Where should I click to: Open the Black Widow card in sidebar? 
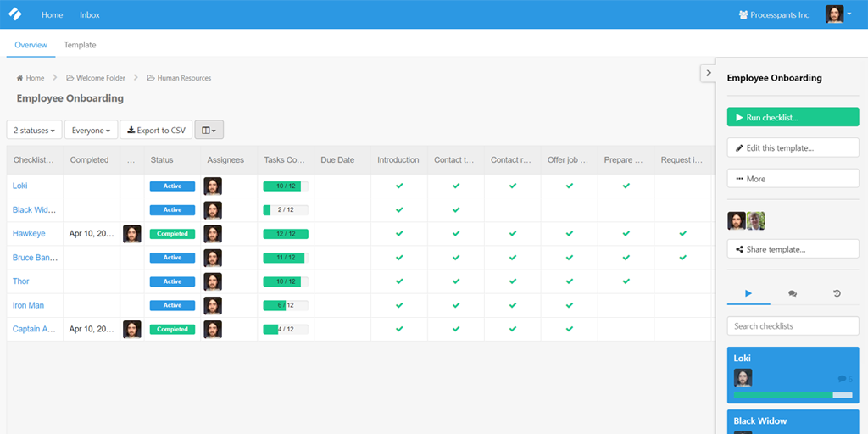(793, 422)
